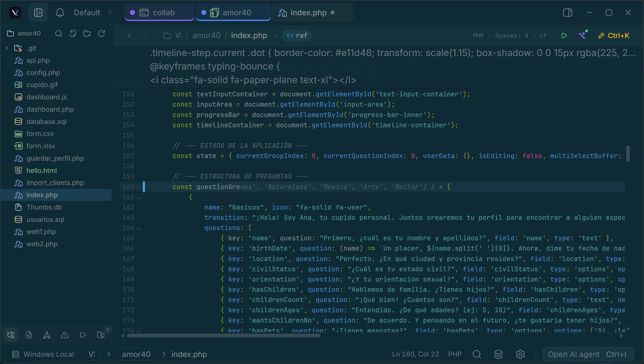Open the find-in-files panel icon

click(x=29, y=335)
